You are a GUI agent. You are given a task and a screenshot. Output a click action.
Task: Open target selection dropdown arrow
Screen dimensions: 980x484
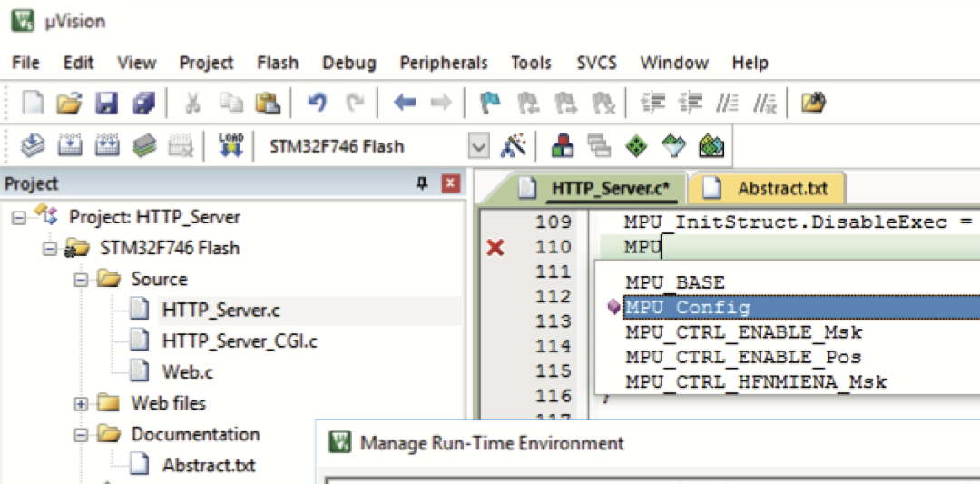[x=479, y=148]
